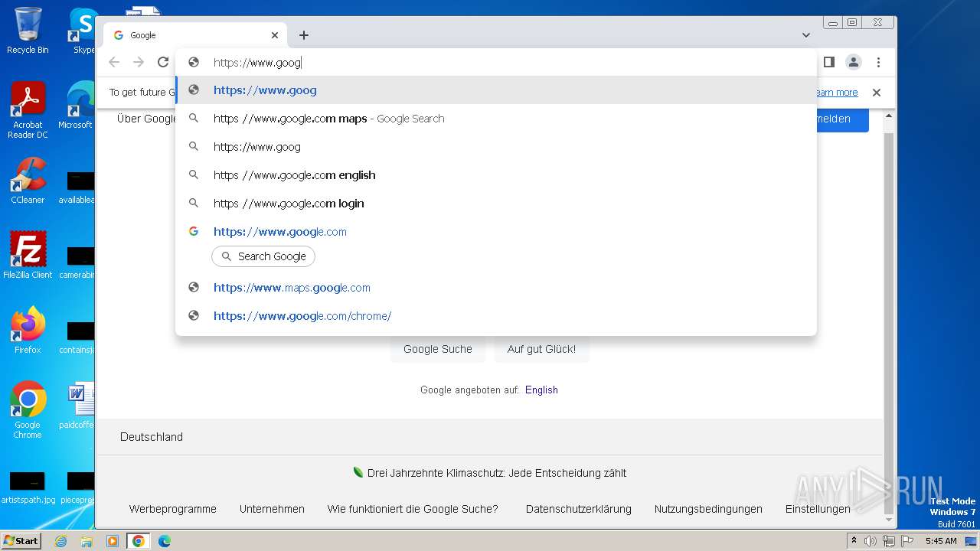Open the Klimaschutz announcement link
Image resolution: width=980 pixels, height=551 pixels.
pyautogui.click(x=497, y=473)
